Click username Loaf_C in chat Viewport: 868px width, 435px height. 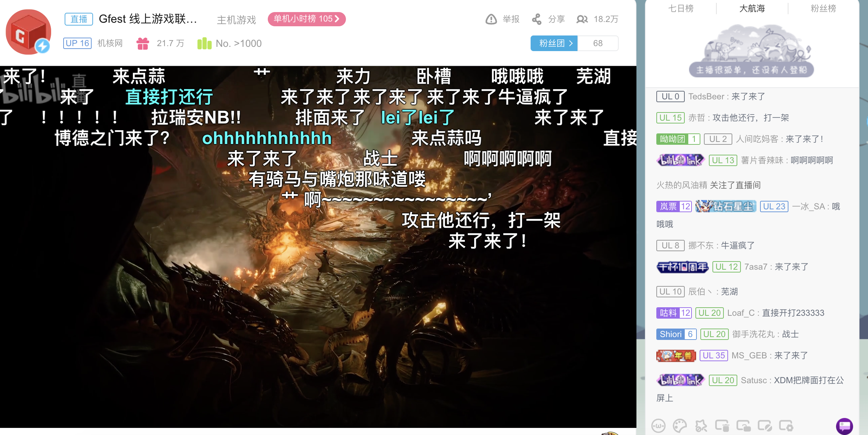coord(741,313)
